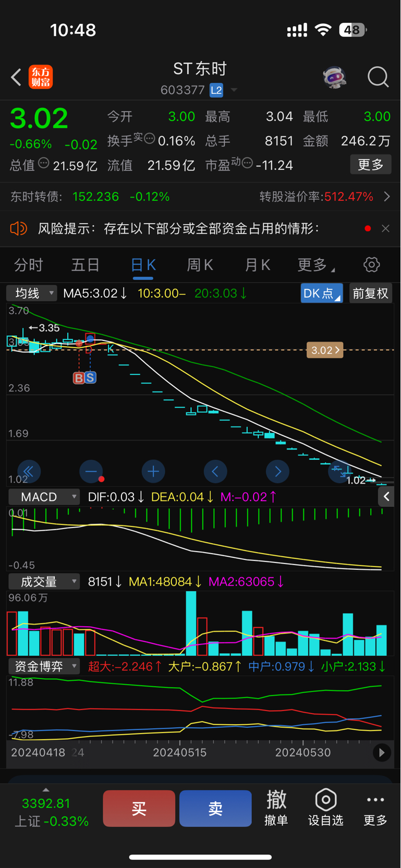Expand the 更多 chart period menu

point(315,265)
